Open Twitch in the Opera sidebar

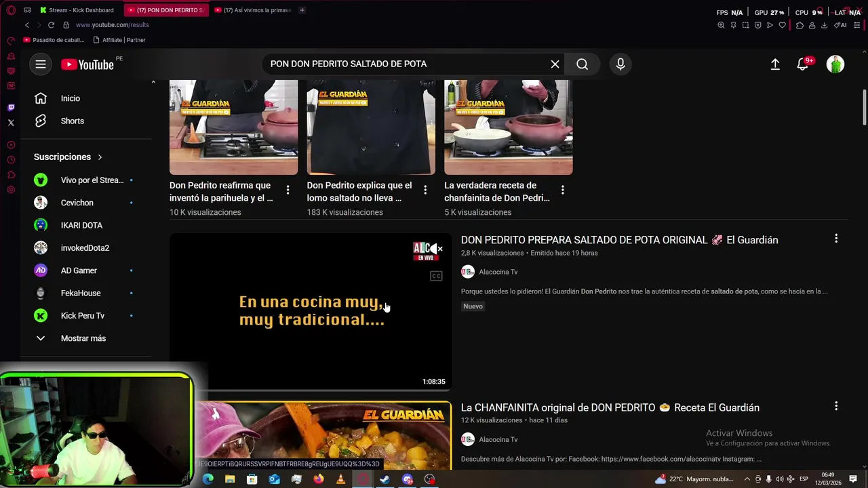11,108
